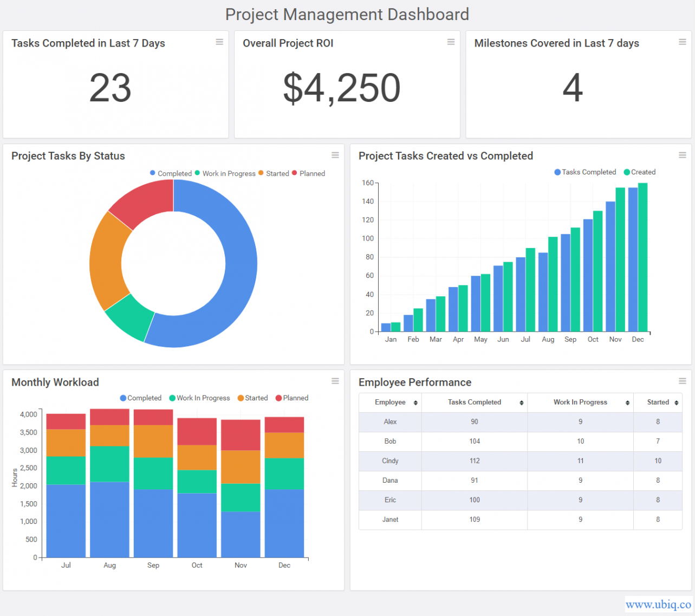
Task: Open Tasks Completed in Last 7 Days menu icon
Action: 219,42
